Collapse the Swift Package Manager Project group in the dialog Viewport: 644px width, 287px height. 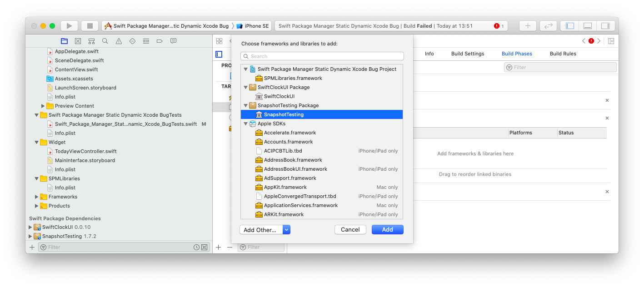coord(245,69)
